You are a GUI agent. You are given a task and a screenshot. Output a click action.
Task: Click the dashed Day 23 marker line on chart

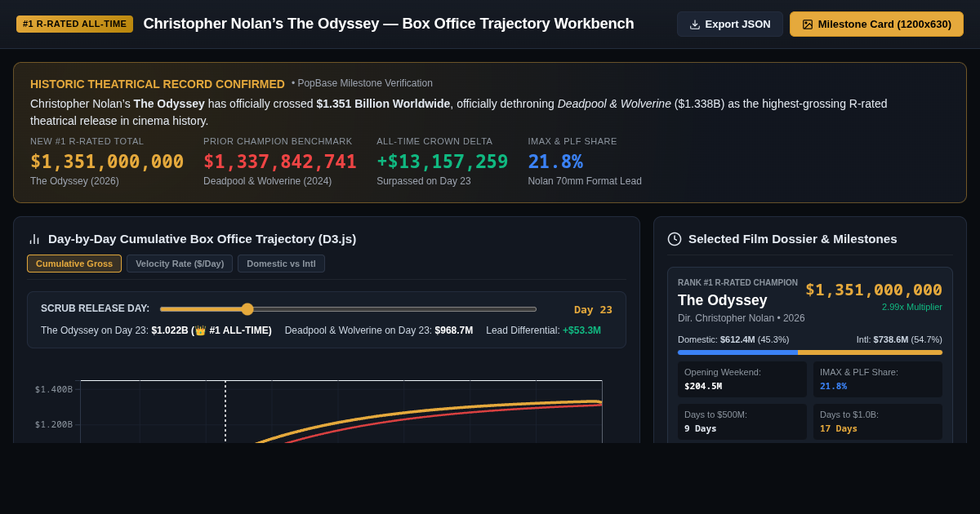(x=225, y=411)
